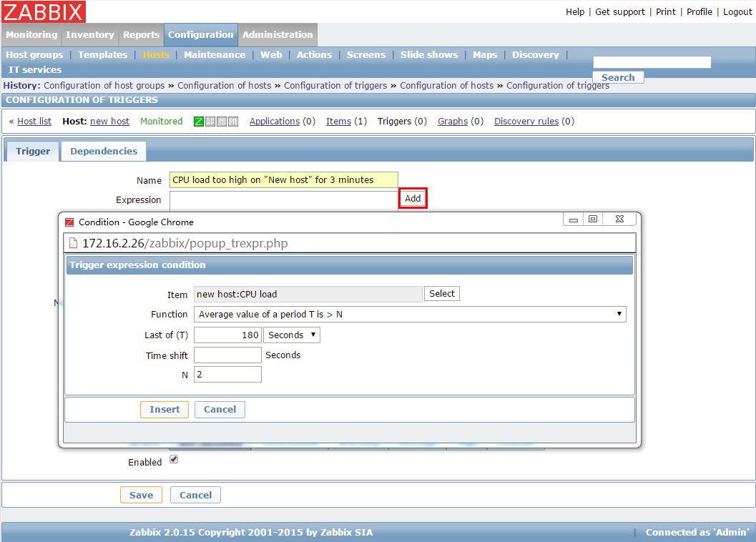
Task: Click the SNMP availability status icon
Action: 210,122
